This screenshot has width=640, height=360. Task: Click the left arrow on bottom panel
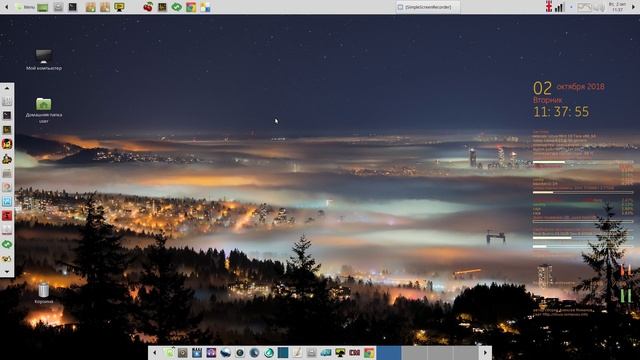point(154,353)
